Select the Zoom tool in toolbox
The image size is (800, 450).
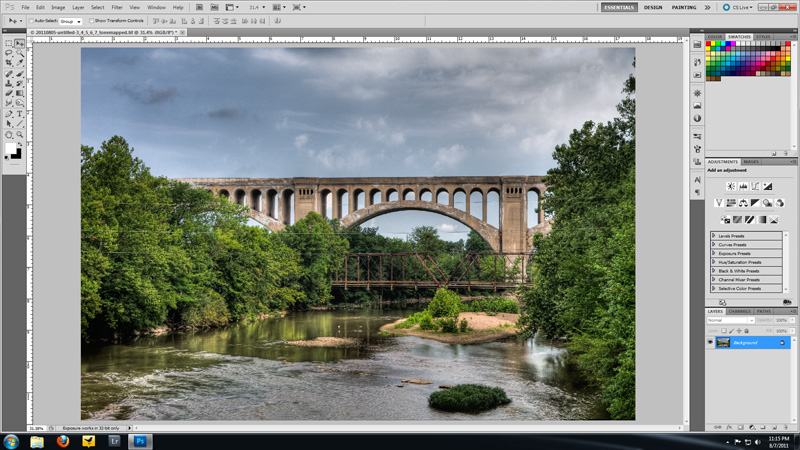19,135
